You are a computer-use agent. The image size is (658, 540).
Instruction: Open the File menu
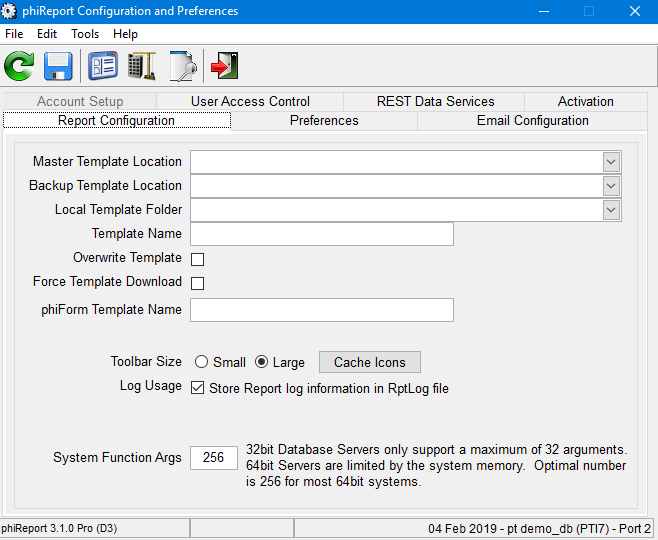(14, 34)
